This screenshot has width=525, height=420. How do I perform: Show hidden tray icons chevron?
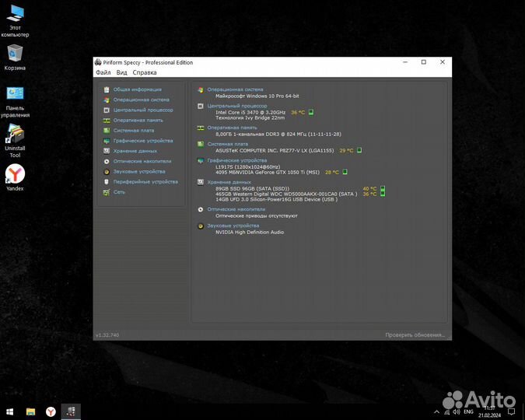point(436,411)
